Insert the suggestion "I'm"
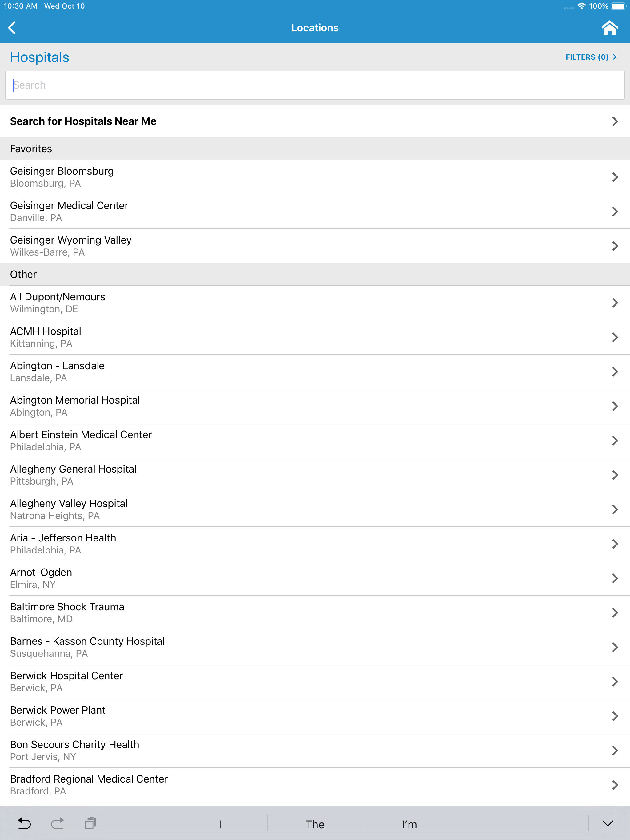The image size is (630, 840). point(409,824)
